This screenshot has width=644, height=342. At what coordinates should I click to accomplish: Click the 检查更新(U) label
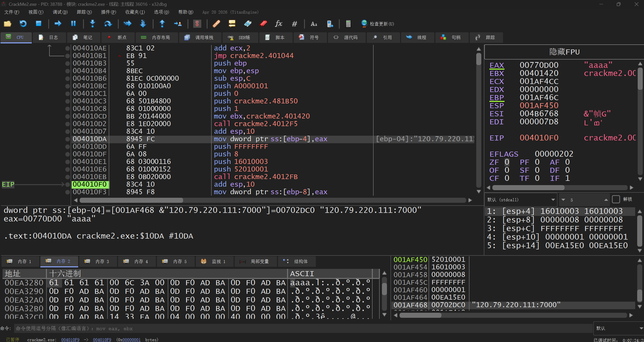coord(382,24)
